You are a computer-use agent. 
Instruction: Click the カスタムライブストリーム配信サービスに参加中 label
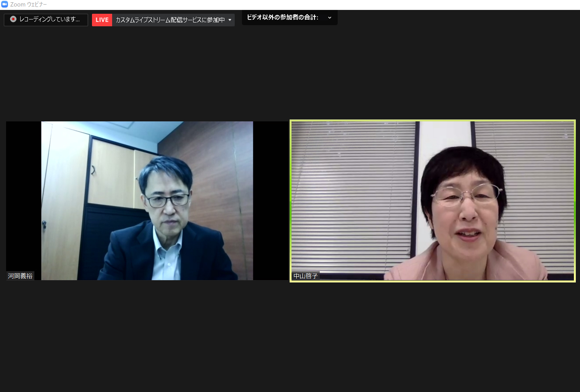click(x=170, y=20)
